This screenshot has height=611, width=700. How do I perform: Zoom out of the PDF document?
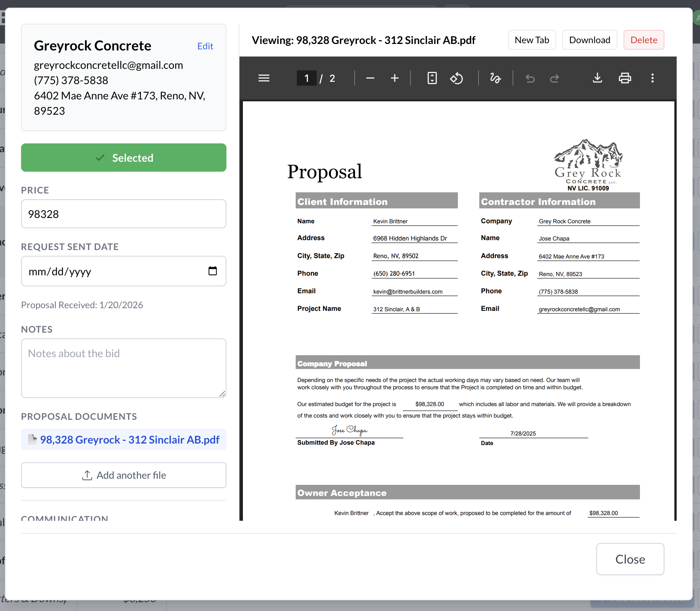coord(370,78)
